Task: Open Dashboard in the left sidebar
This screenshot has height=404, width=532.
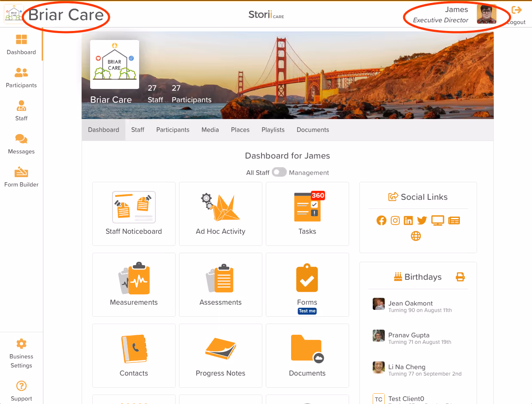Action: 21,45
